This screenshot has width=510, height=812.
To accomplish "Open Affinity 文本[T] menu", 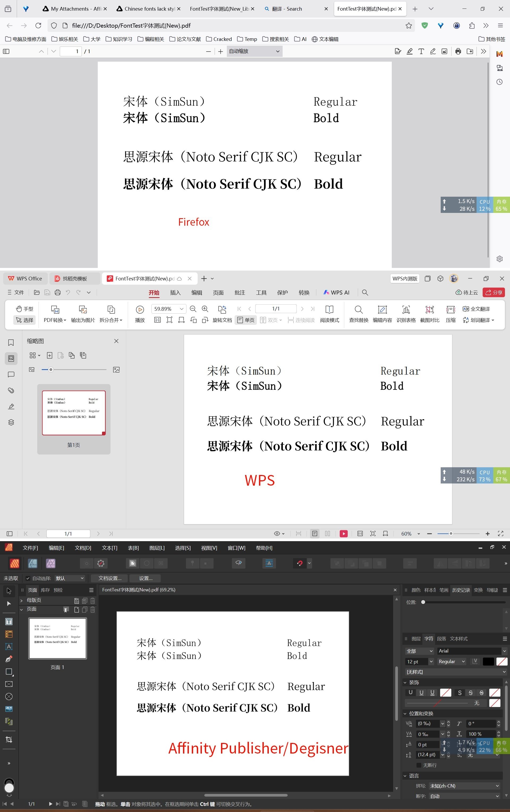I will point(109,548).
